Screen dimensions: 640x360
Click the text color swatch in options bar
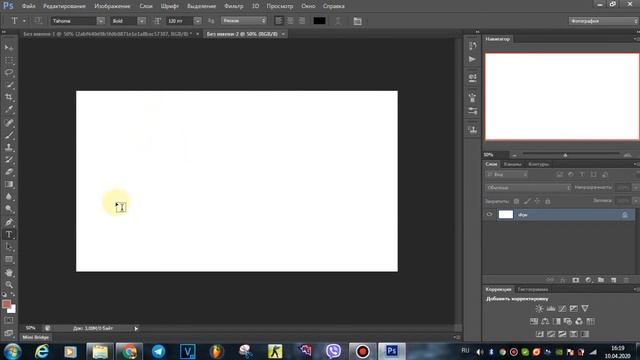click(x=319, y=21)
